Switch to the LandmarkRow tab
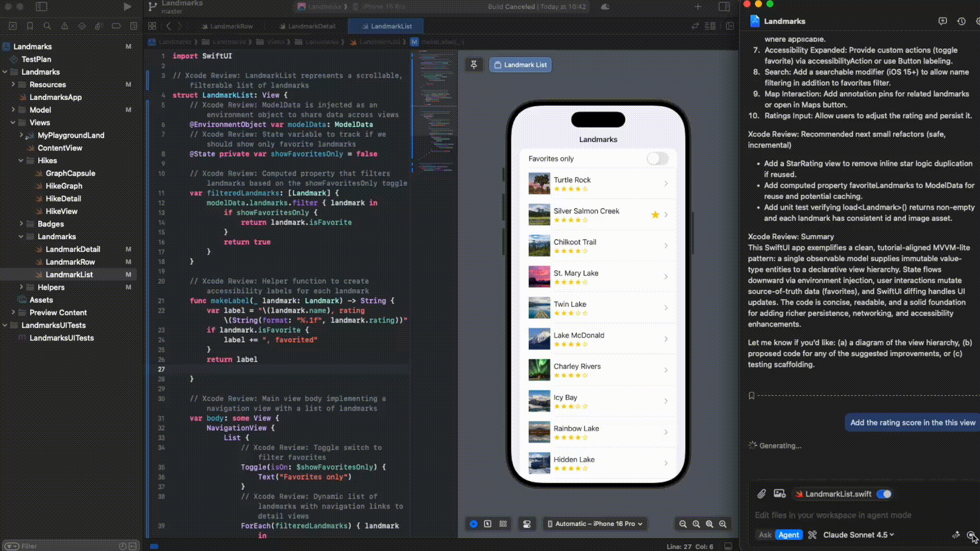Viewport: 980px width, 551px height. click(231, 26)
